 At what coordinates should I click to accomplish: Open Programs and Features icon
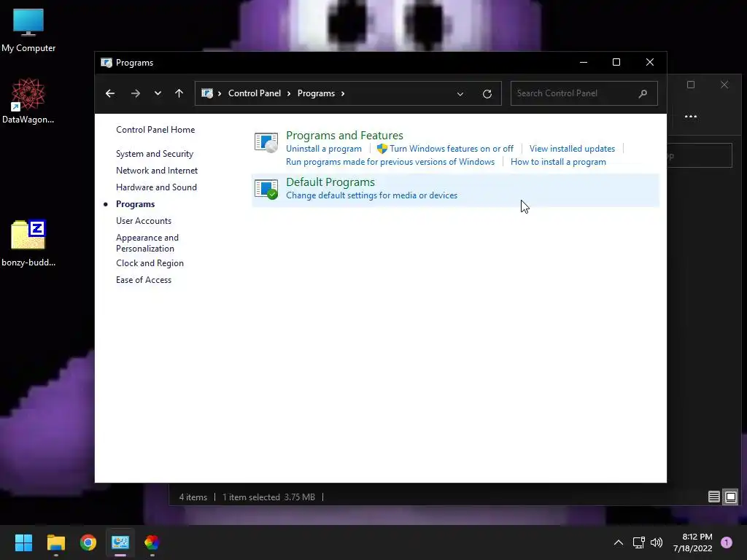[x=266, y=142]
